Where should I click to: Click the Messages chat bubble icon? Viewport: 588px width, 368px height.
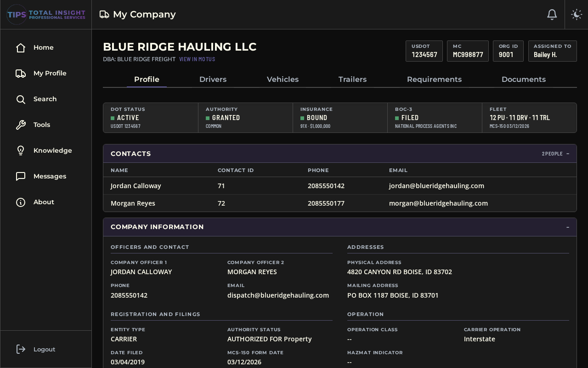(x=21, y=177)
